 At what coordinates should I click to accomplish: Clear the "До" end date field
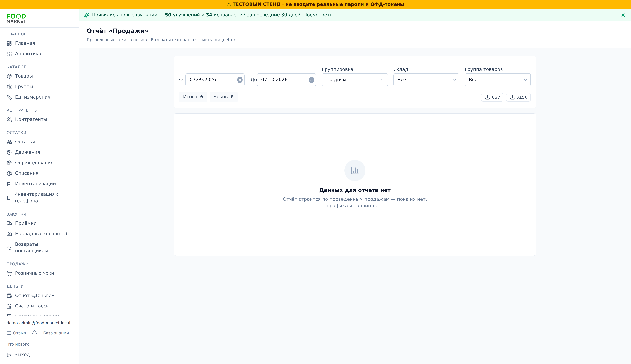311,80
